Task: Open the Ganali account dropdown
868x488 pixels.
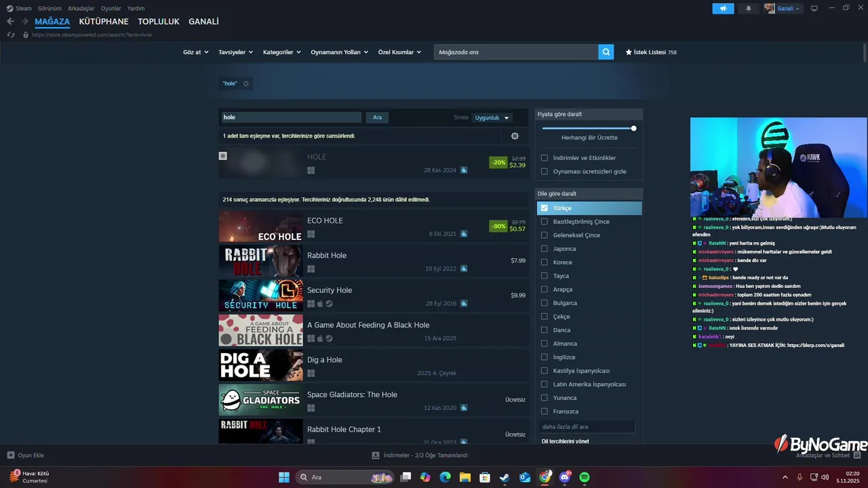Action: 783,8
